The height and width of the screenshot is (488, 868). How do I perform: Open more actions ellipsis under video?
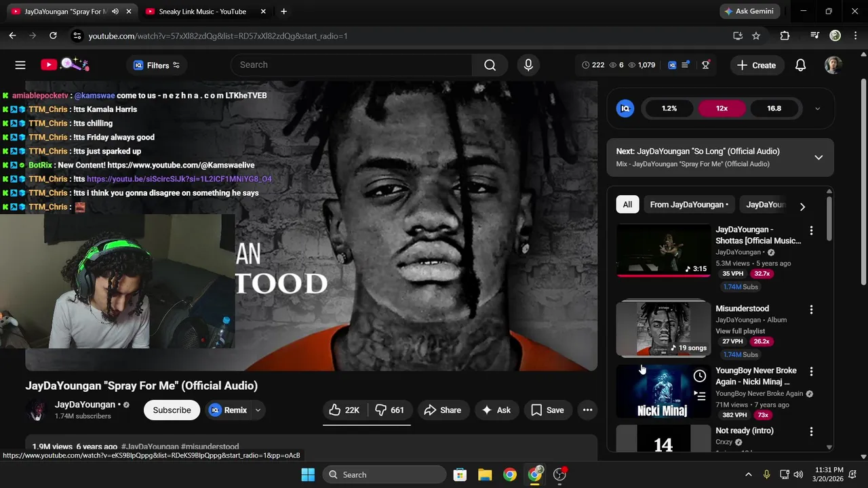[587, 410]
